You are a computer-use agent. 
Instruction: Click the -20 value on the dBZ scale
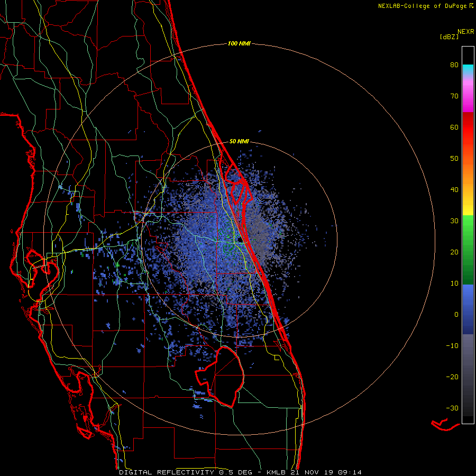click(x=452, y=377)
